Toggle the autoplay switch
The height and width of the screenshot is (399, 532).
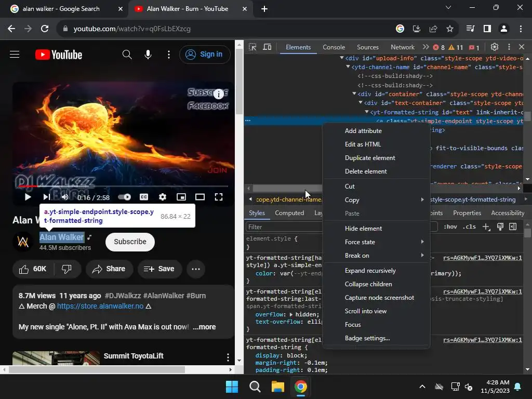click(x=125, y=197)
